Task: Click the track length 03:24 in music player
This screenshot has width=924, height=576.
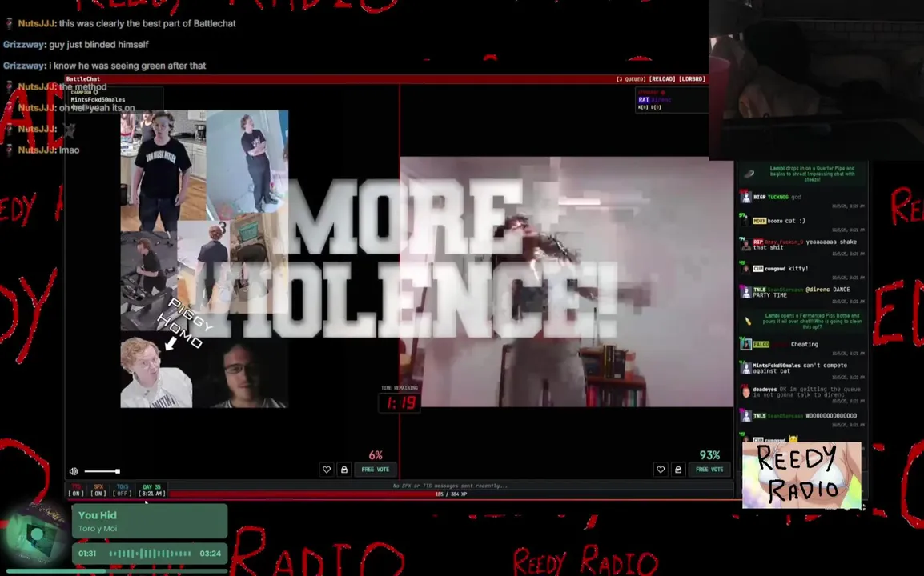Action: [211, 554]
